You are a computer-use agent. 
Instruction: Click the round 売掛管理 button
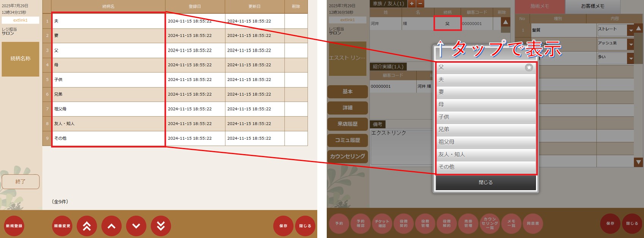point(468,224)
